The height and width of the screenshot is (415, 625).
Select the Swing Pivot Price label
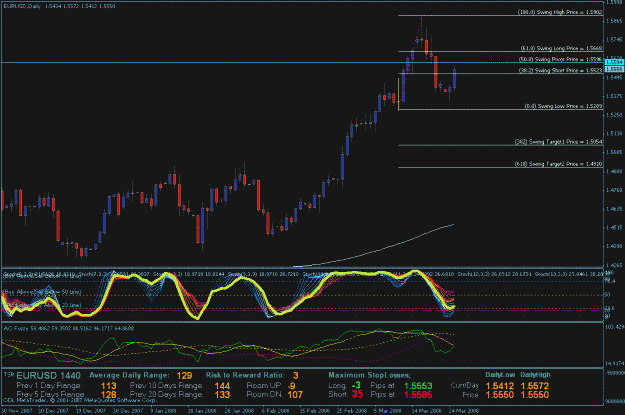(560, 59)
